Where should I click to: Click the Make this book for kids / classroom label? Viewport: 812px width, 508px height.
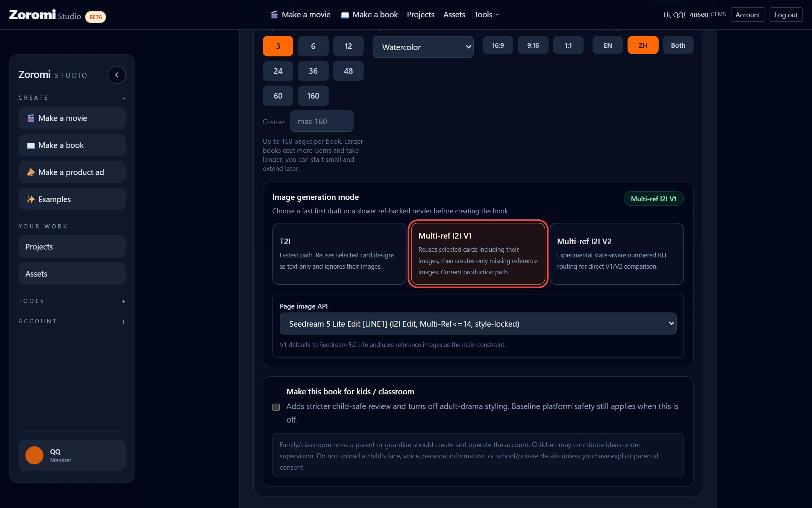(x=350, y=391)
